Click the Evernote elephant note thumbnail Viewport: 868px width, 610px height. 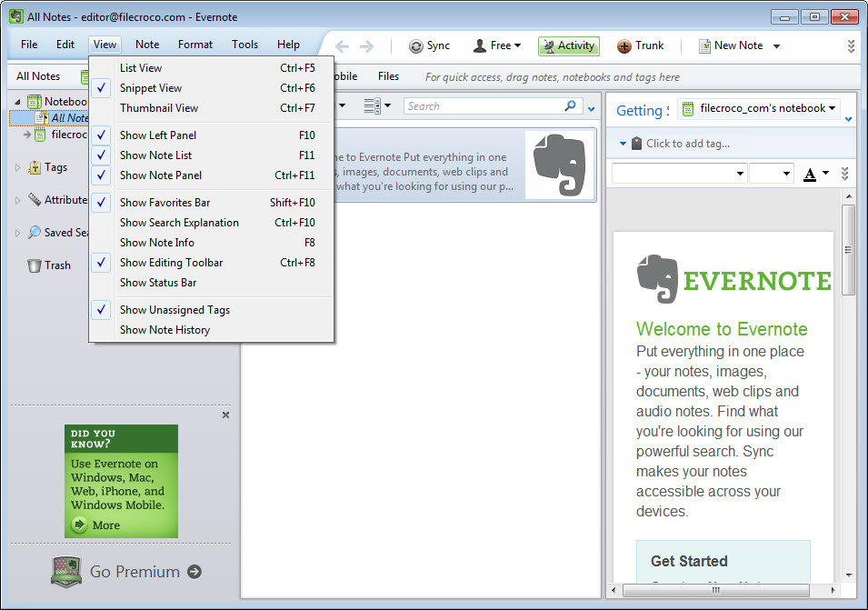coord(560,165)
